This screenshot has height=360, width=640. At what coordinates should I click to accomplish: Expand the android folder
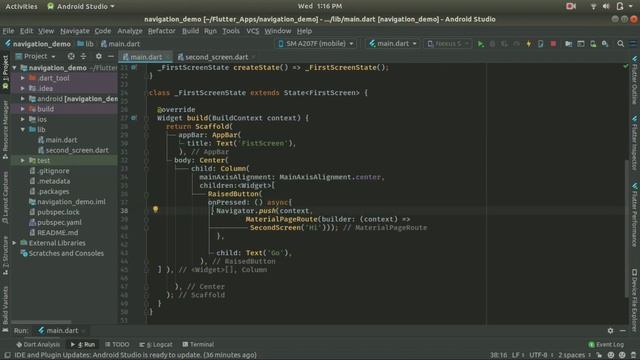(x=23, y=99)
